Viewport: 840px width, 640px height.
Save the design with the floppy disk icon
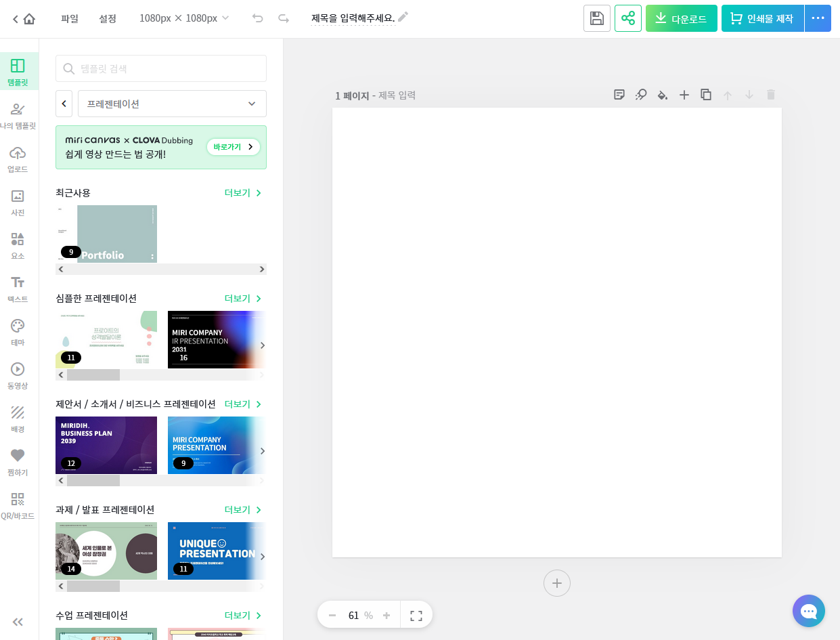click(x=596, y=18)
